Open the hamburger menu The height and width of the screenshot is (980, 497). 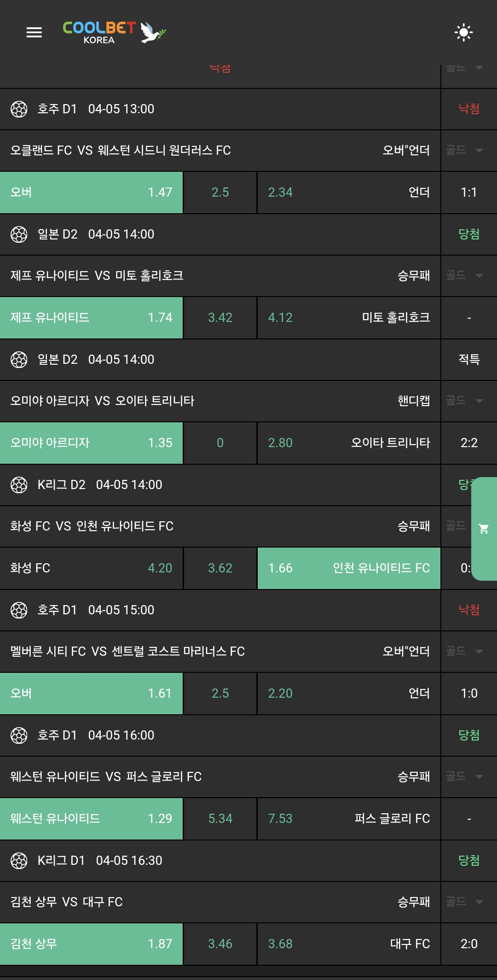[34, 32]
